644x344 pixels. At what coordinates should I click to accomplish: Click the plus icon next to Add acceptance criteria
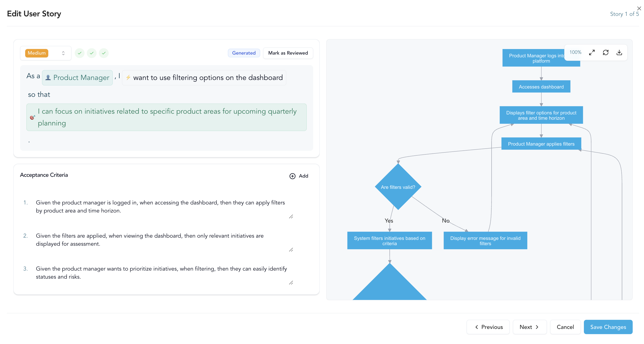[292, 176]
